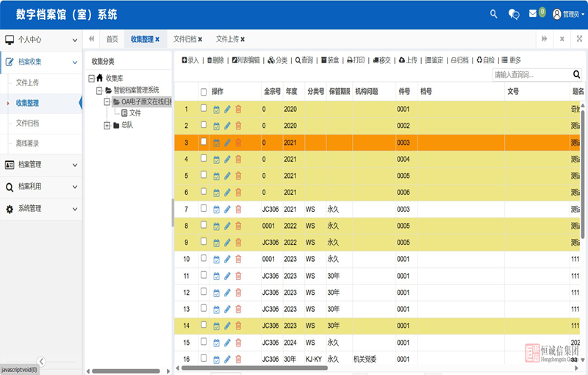Open the chat messages icon in the header
This screenshot has width=588, height=375.
point(514,14)
